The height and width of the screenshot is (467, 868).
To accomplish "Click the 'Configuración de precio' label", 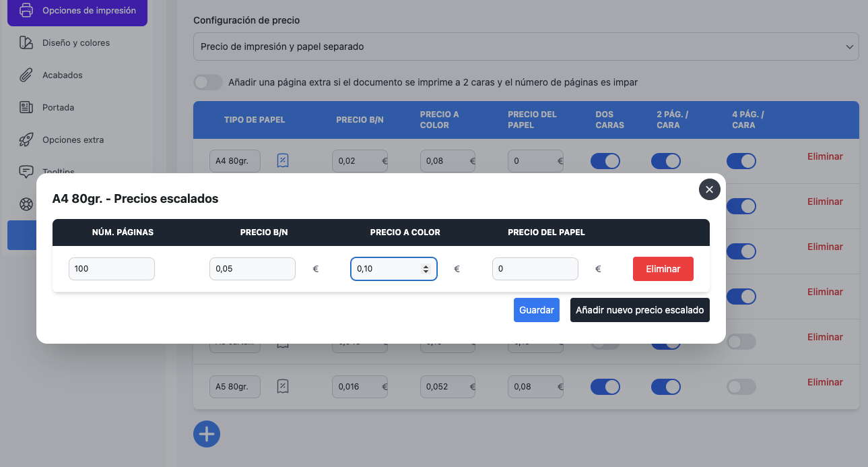I will [x=246, y=21].
